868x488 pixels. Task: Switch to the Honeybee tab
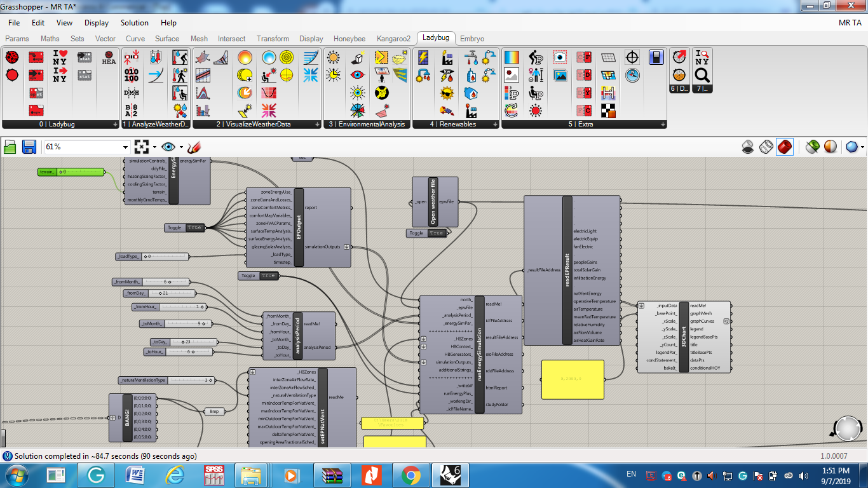(x=349, y=39)
